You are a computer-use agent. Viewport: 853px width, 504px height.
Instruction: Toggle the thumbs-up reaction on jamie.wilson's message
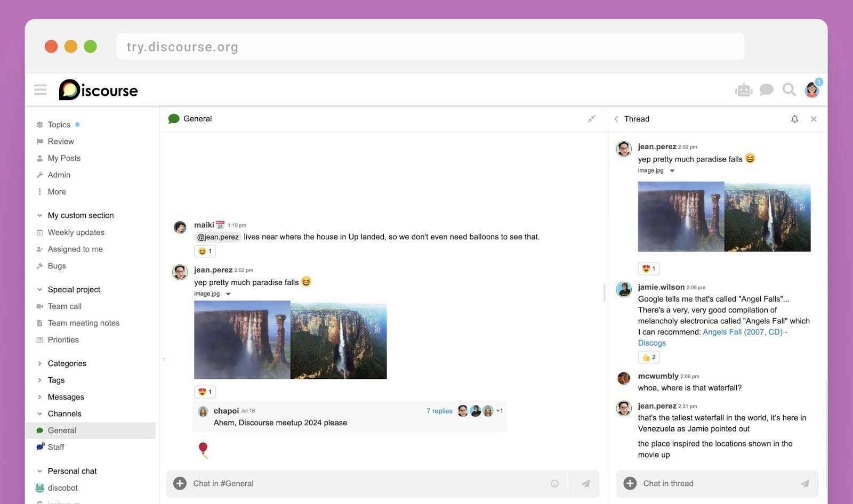point(648,357)
